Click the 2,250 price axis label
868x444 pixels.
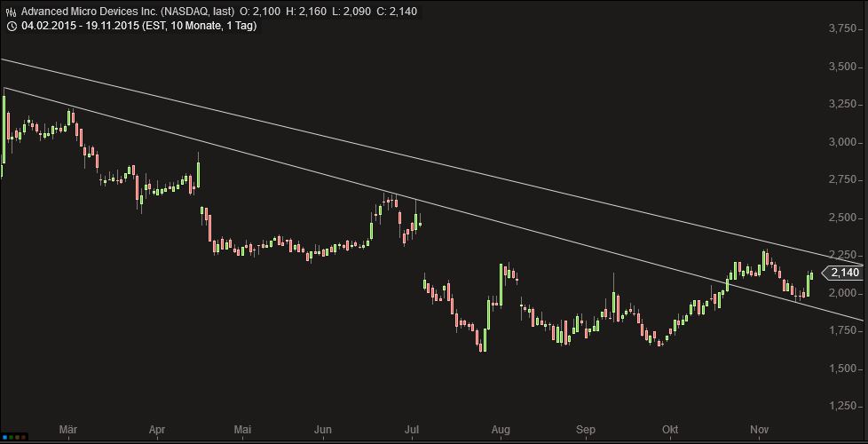click(843, 255)
